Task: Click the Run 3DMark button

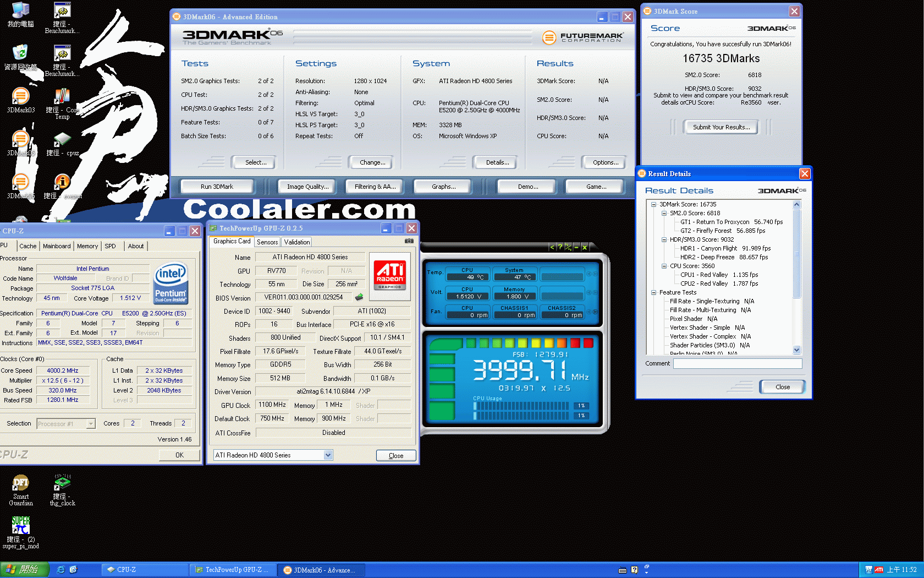Action: (x=217, y=187)
